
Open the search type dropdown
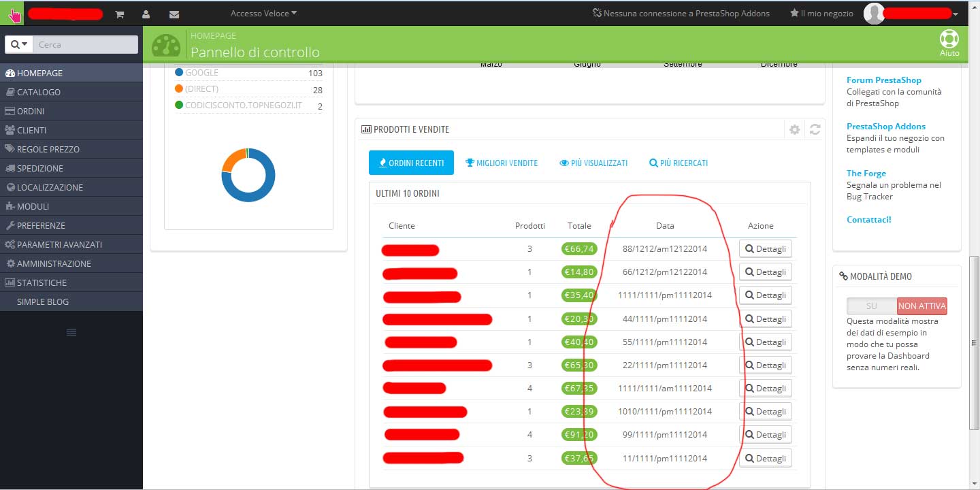(x=19, y=44)
